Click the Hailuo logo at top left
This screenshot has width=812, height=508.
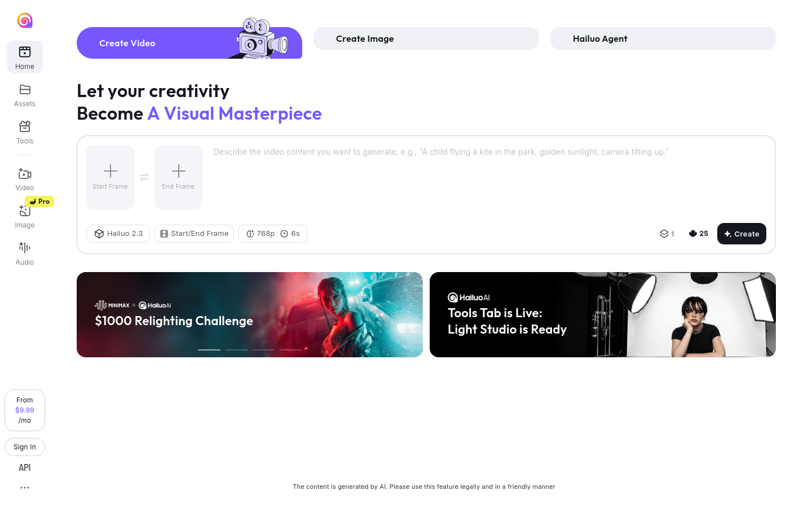click(x=25, y=21)
